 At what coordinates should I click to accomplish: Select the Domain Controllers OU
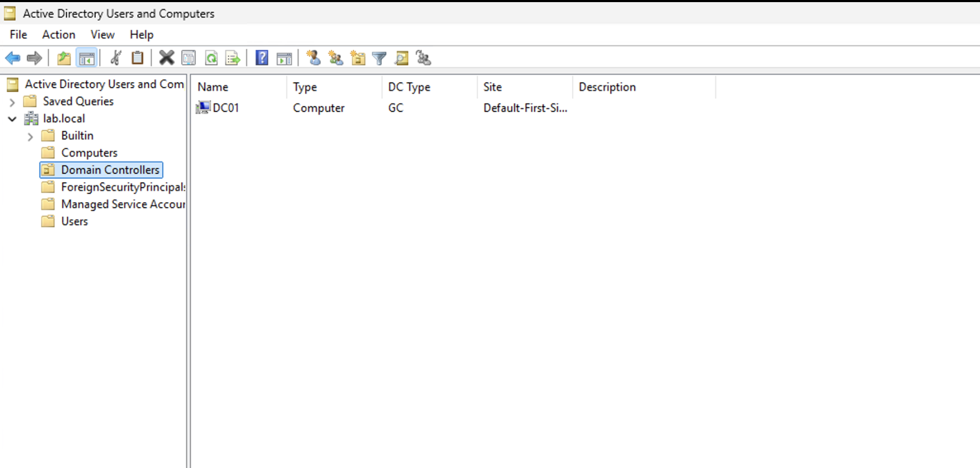coord(110,170)
